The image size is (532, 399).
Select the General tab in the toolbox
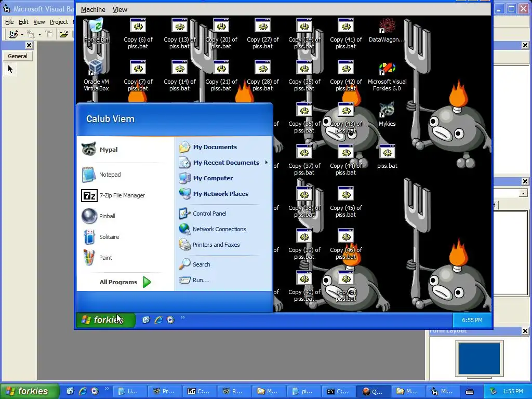point(18,56)
